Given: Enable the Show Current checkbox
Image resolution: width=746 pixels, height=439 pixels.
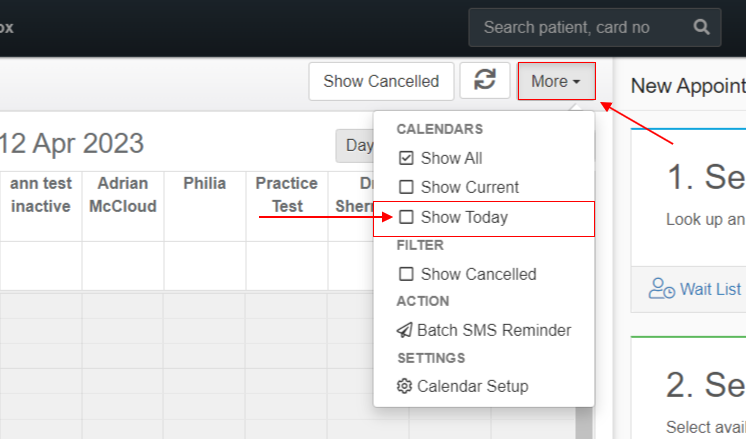Looking at the screenshot, I should 406,187.
